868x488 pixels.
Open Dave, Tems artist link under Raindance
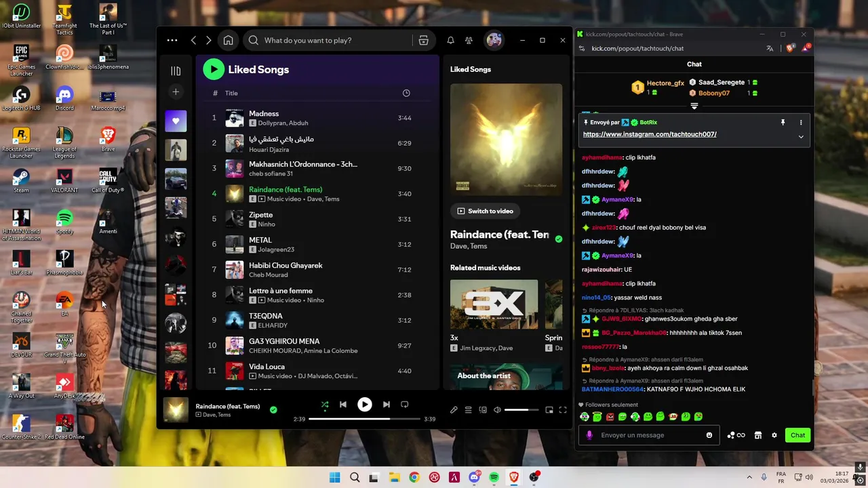(x=469, y=246)
